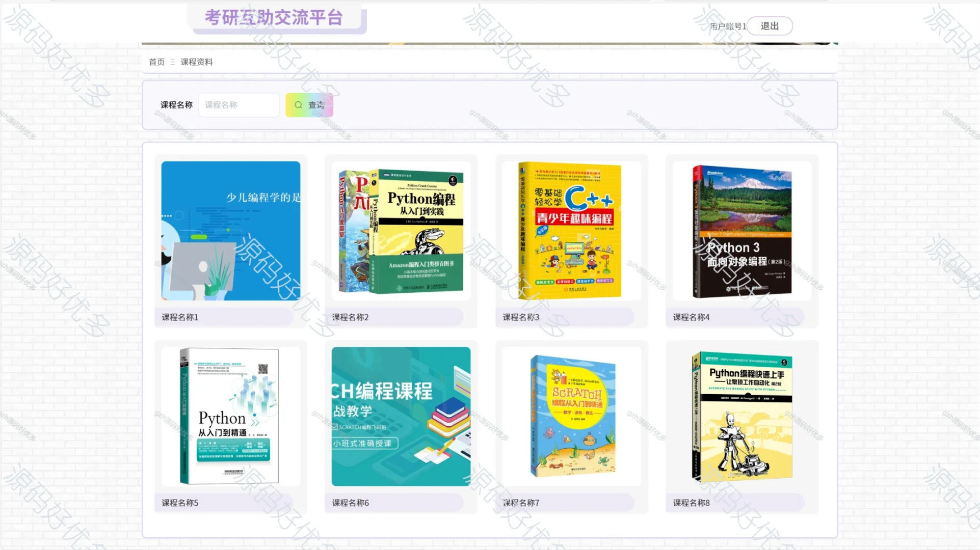The width and height of the screenshot is (980, 550).
Task: Click the 退出 logout button
Action: pos(769,26)
